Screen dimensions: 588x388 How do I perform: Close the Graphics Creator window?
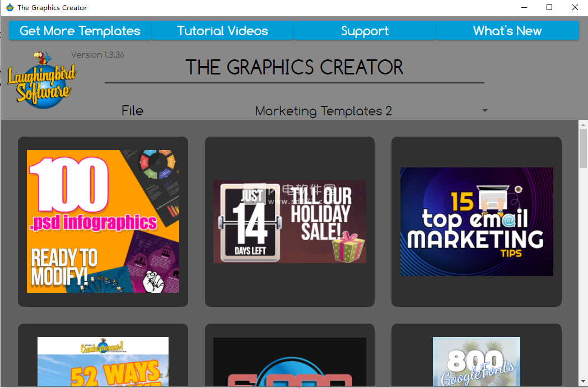tap(575, 7)
